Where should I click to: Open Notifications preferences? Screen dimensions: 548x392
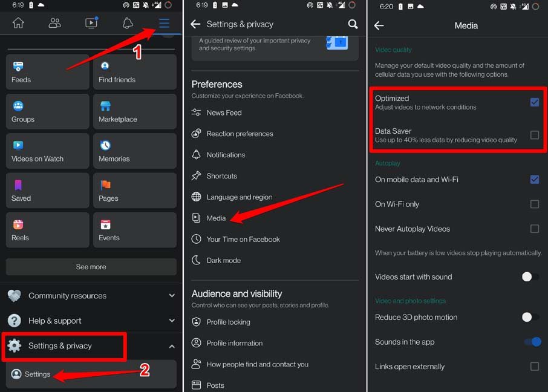[275, 155]
